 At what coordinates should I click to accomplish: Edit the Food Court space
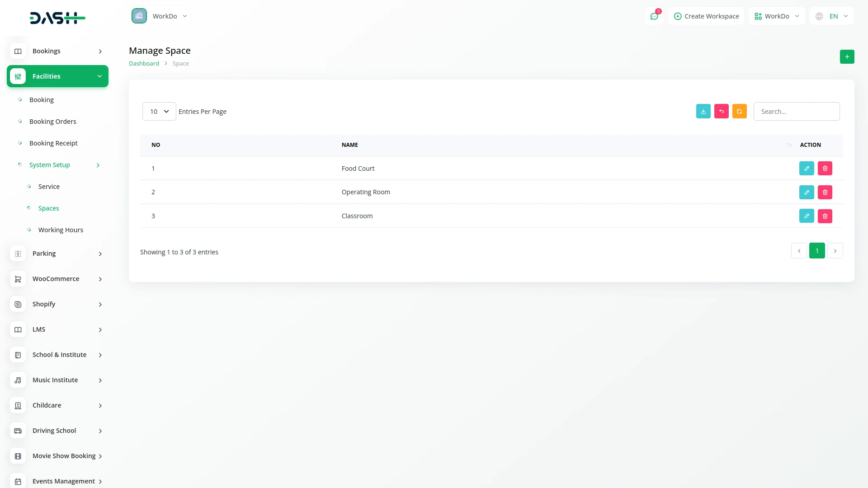click(x=806, y=169)
